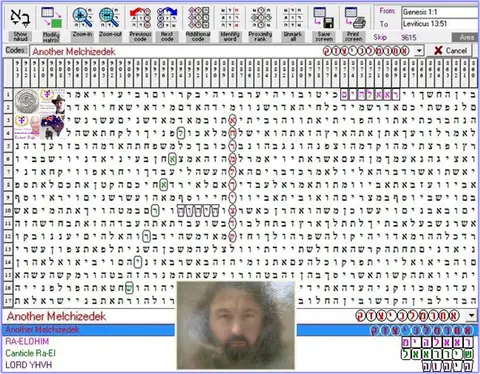Click the Hebrew letters of the Canticle Ra-El entry
Image resolution: width=480 pixels, height=374 pixels.
(x=437, y=354)
